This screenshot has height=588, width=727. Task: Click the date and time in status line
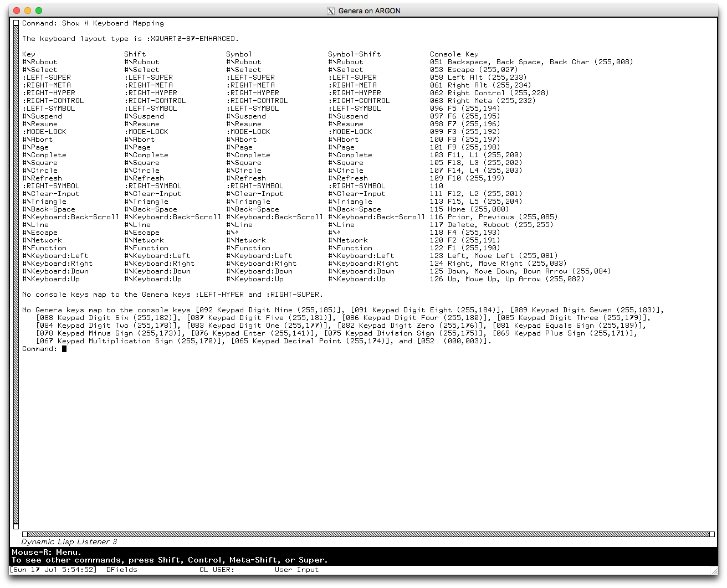[x=54, y=570]
